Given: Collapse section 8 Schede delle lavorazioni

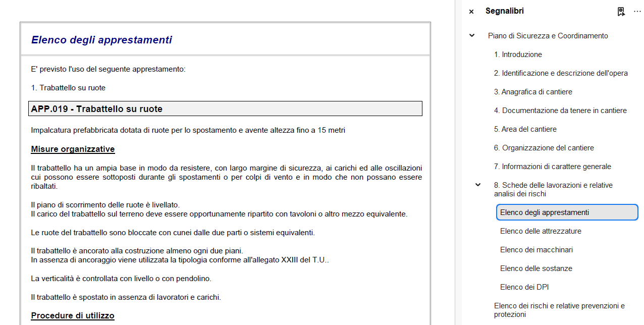Looking at the screenshot, I should click(478, 185).
